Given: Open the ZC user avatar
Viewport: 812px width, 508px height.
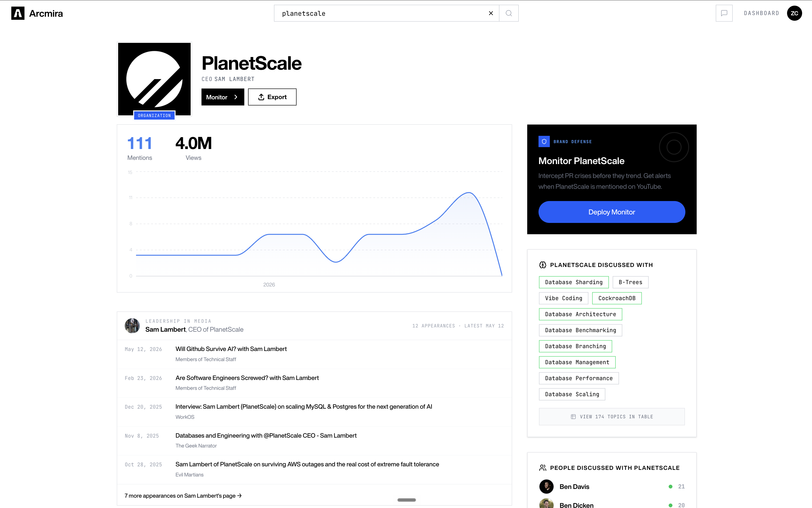Looking at the screenshot, I should (794, 13).
